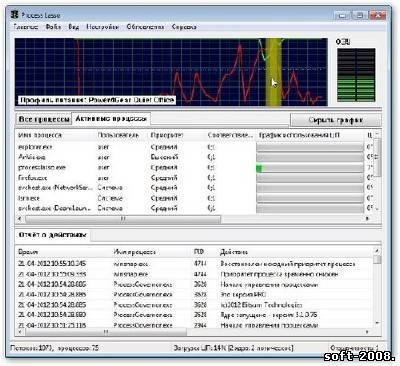
Task: Switch to the Активные процессы tab
Action: coord(111,119)
